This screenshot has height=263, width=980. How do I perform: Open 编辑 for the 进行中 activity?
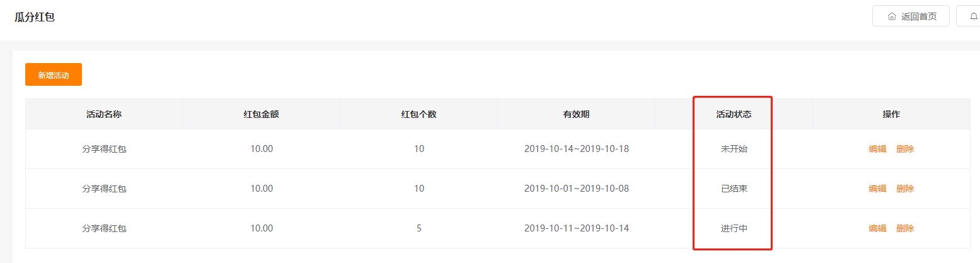877,228
